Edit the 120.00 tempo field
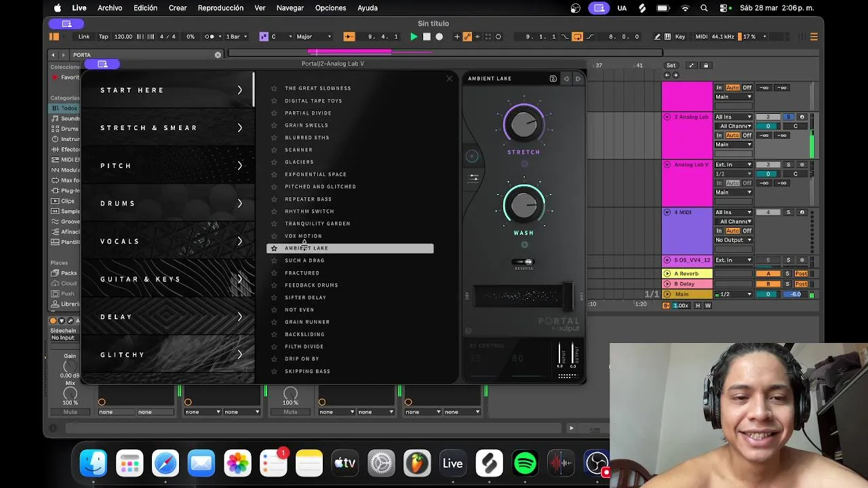868x488 pixels. (x=123, y=37)
